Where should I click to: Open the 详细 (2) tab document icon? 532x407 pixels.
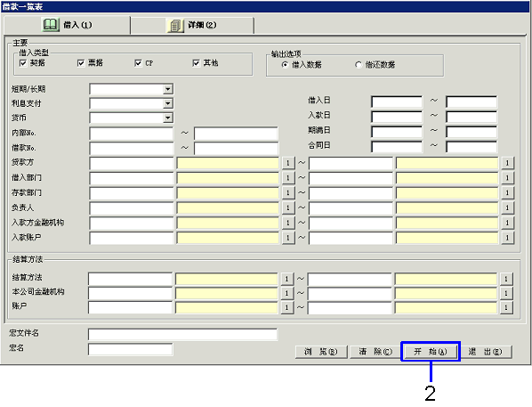pos(175,25)
